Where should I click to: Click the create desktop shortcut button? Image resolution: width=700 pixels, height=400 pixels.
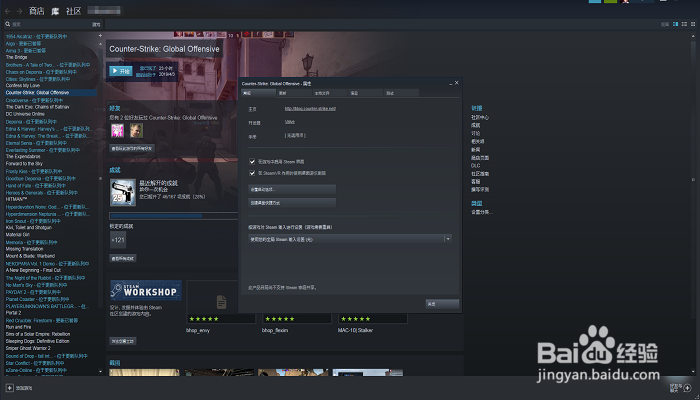tap(292, 203)
